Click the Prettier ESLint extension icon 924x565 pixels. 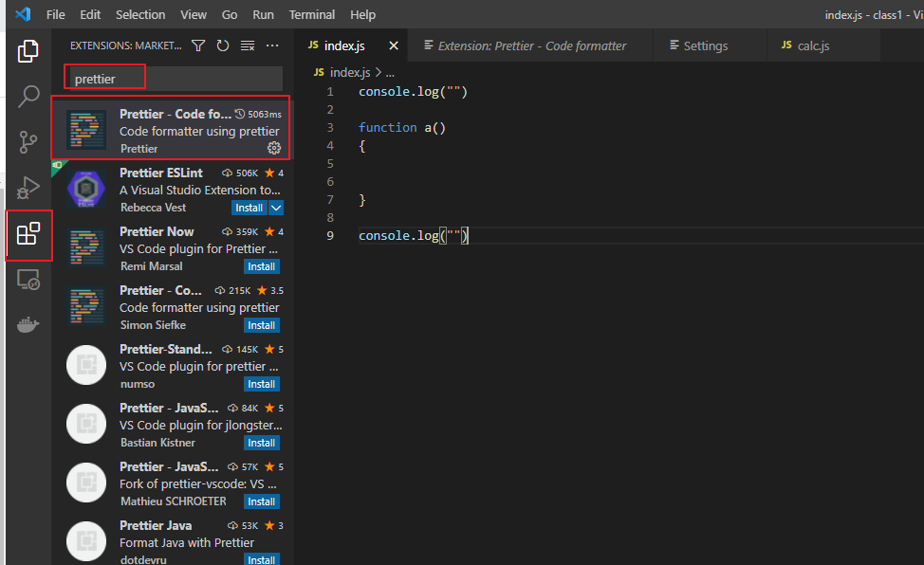tap(86, 188)
